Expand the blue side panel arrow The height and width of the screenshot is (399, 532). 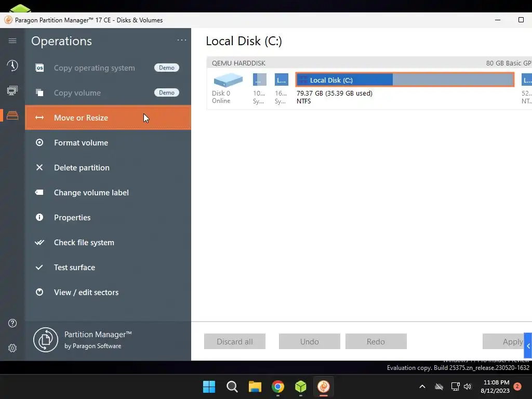click(x=528, y=345)
